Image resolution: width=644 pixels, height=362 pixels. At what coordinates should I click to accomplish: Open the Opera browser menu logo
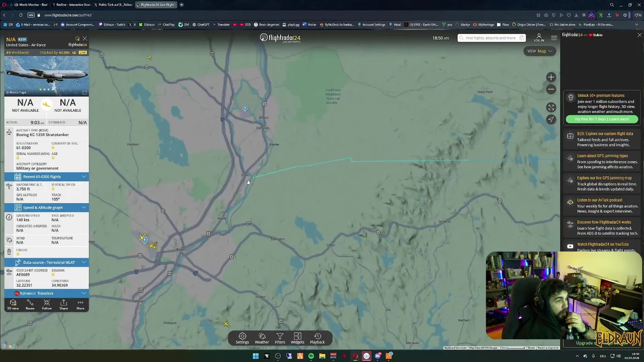click(x=3, y=5)
